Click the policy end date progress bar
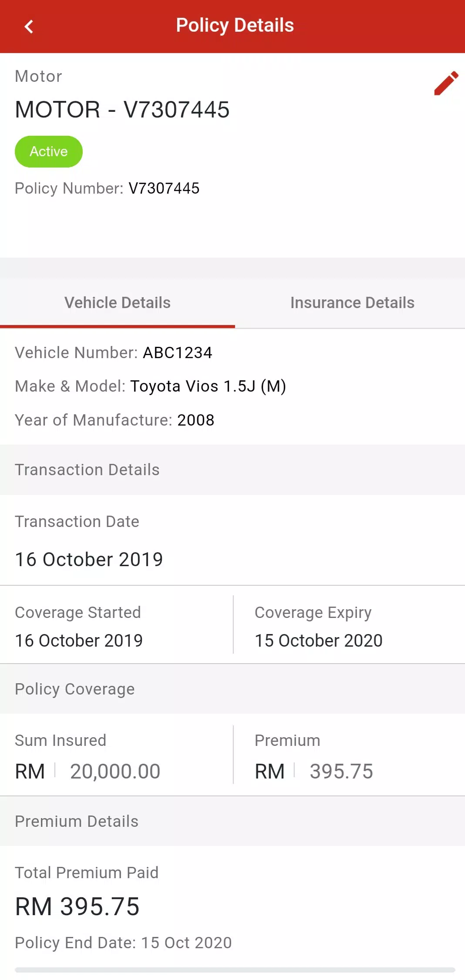Viewport: 465px width, 980px height. pos(235,970)
